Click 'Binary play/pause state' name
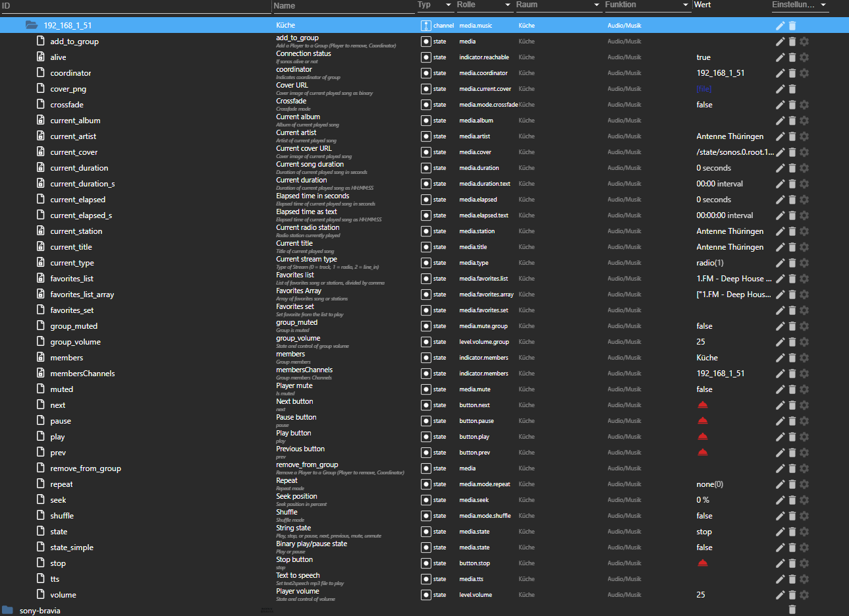Screen dimensions: 849x616 pos(312,544)
